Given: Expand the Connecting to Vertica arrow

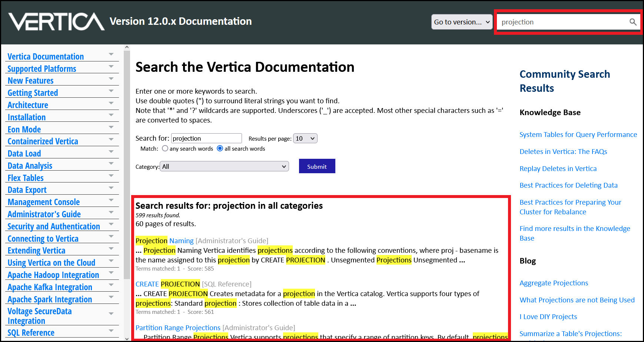Looking at the screenshot, I should coord(111,237).
